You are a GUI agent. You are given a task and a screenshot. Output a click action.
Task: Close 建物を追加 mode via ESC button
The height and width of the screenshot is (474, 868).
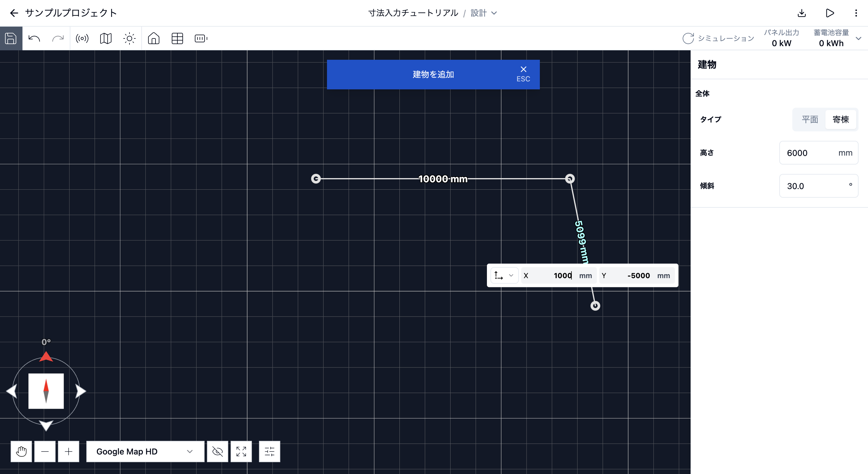coord(523,74)
